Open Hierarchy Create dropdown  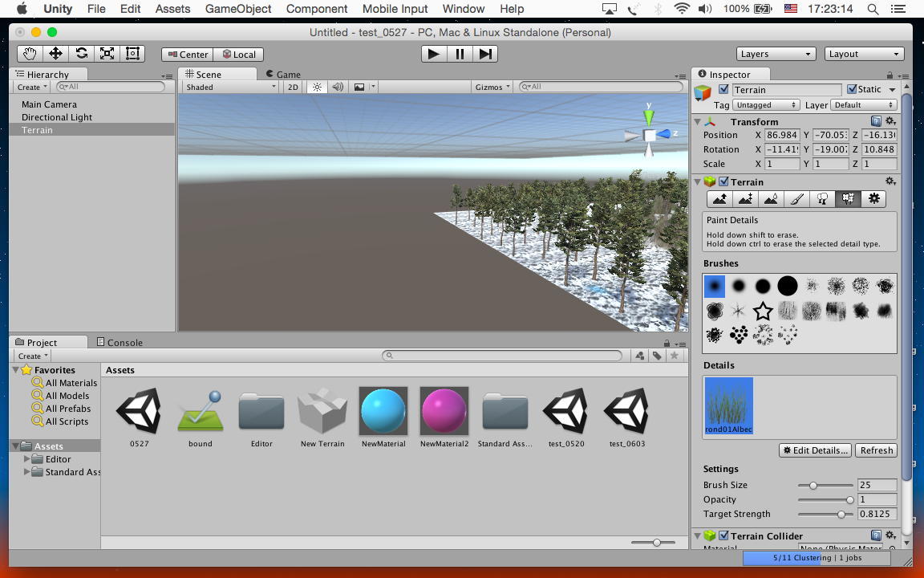pos(31,87)
